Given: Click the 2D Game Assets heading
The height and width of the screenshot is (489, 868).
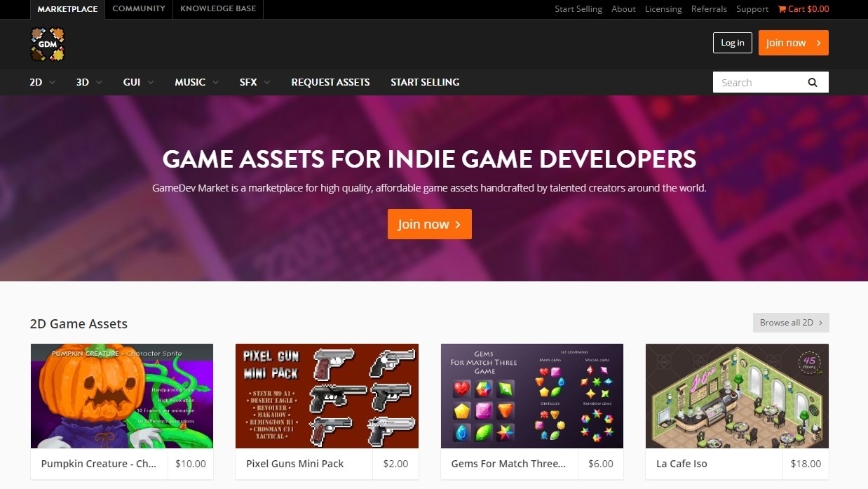Looking at the screenshot, I should click(79, 323).
